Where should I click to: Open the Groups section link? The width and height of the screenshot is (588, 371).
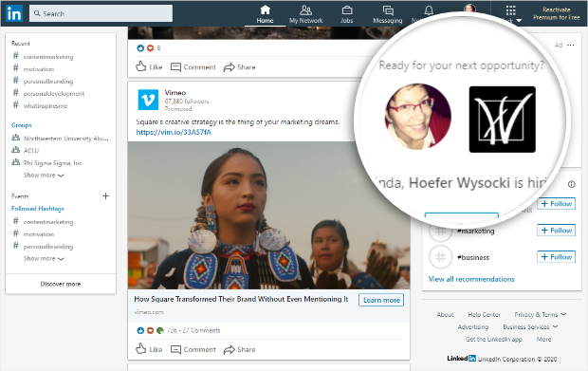[x=22, y=125]
